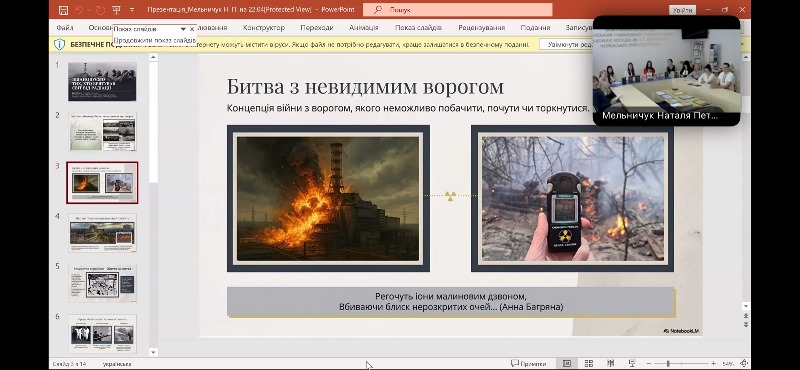
Task: Click the NotebookLM logo on slide
Action: [x=681, y=331]
